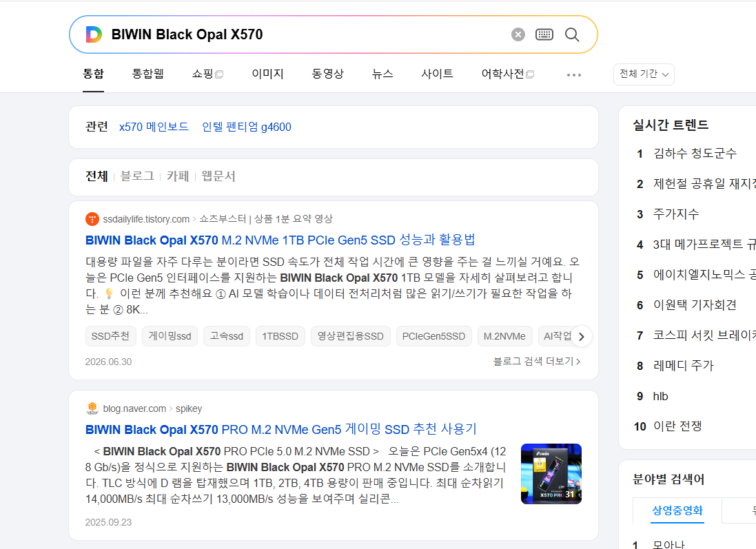Open ssdailylife.tistory.com source link

point(146,219)
